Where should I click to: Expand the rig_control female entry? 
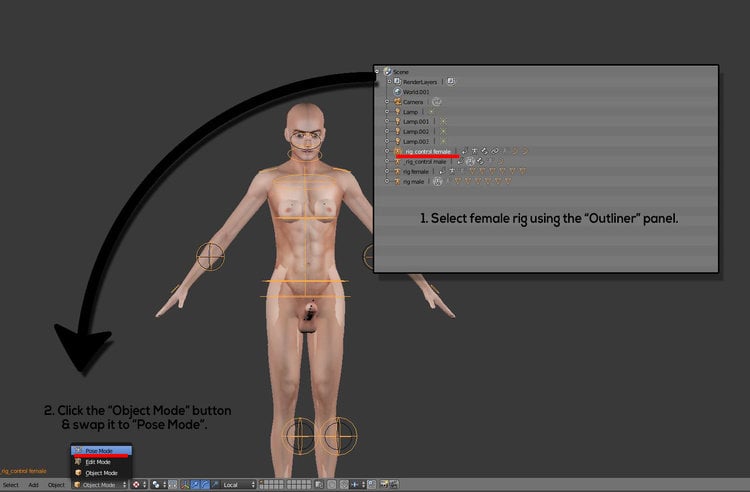[x=387, y=151]
